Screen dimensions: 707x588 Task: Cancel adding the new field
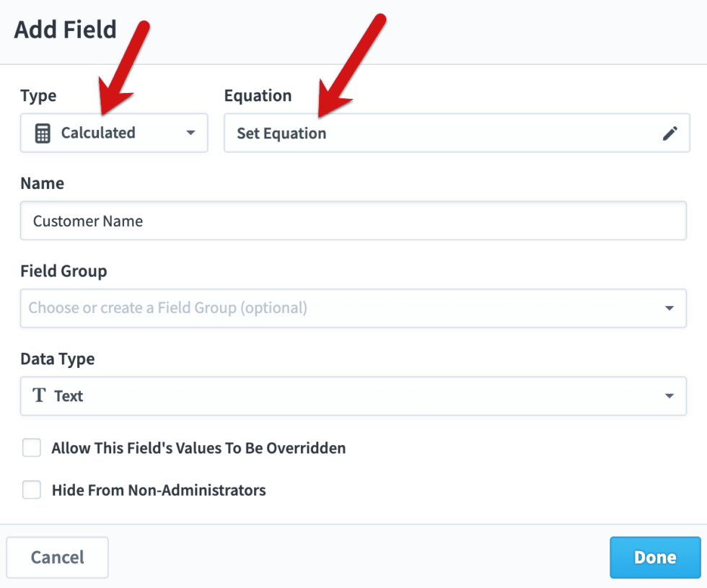pos(57,557)
